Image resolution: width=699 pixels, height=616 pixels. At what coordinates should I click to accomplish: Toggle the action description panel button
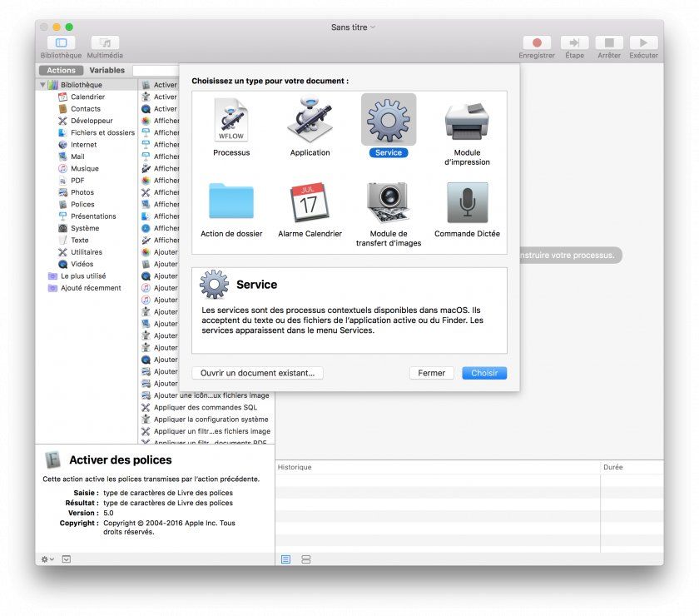click(67, 559)
